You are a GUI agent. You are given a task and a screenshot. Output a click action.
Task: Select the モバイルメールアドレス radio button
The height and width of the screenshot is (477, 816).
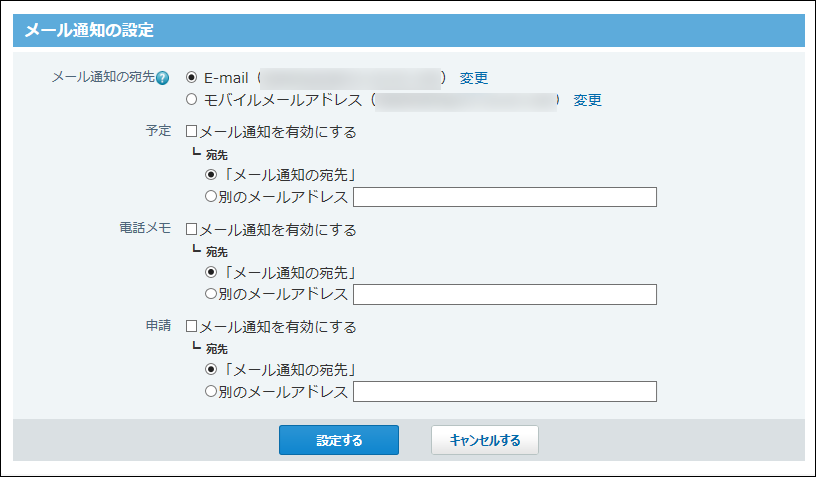[x=192, y=99]
